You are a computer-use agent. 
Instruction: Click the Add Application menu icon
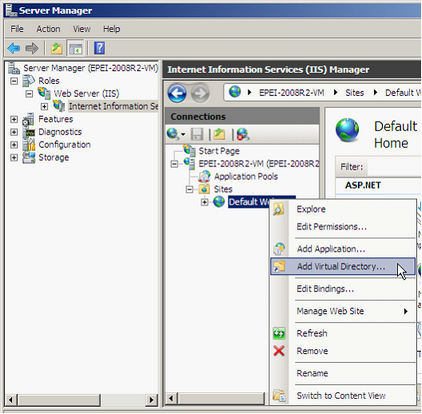(279, 249)
